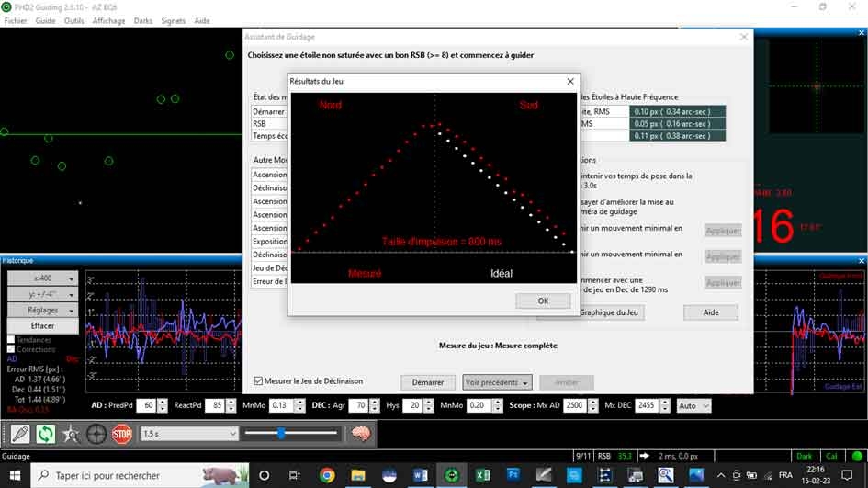Open the brain advanced settings icon
Image resolution: width=868 pixels, height=488 pixels.
361,434
